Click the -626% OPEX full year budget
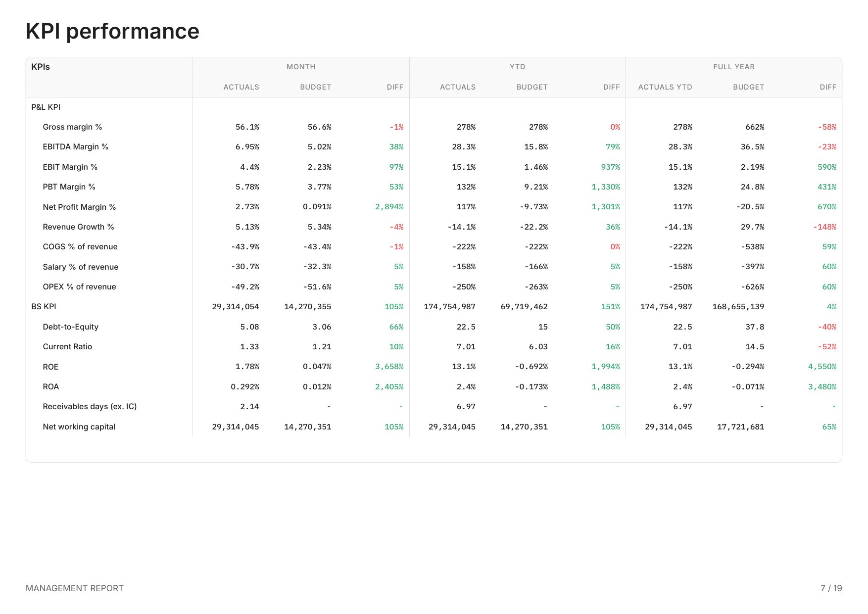This screenshot has width=868, height=614. coord(753,287)
